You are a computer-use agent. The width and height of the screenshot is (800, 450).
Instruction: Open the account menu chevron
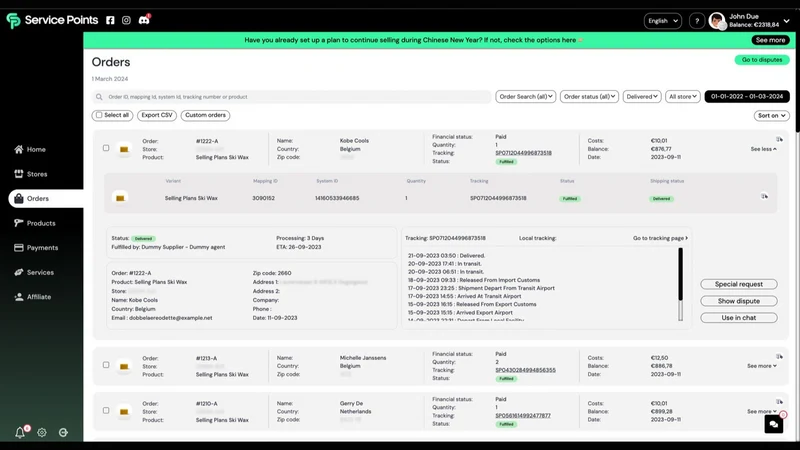click(x=786, y=21)
